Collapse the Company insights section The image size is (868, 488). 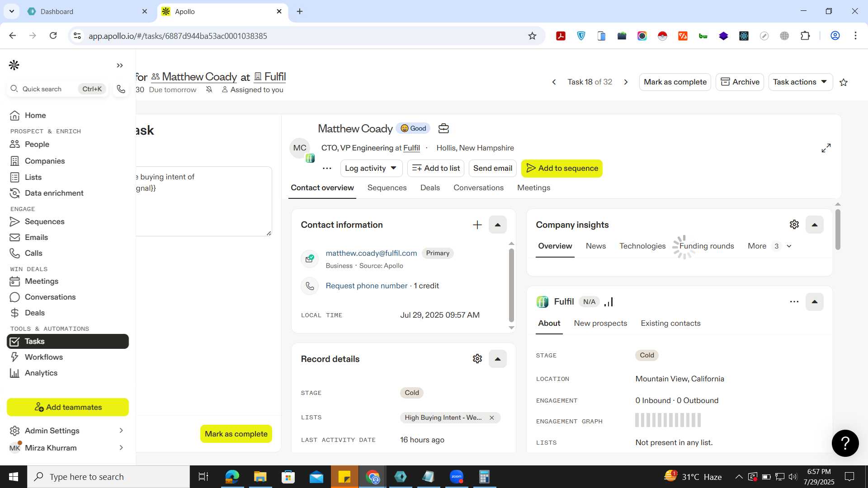click(x=815, y=225)
